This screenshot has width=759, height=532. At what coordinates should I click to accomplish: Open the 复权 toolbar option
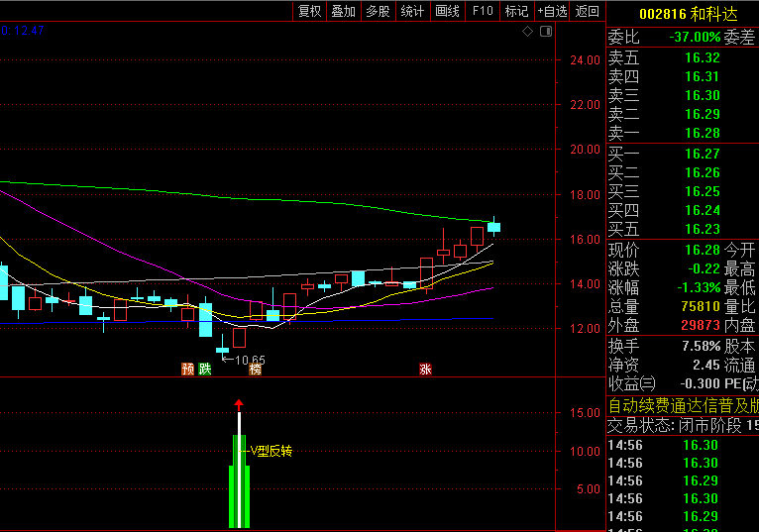click(310, 11)
